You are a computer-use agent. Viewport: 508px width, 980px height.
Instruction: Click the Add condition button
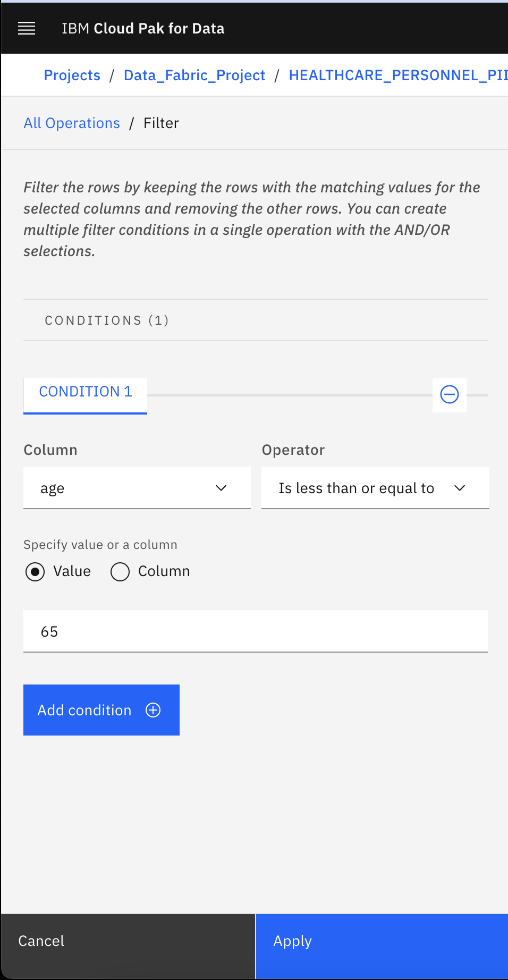coord(101,710)
